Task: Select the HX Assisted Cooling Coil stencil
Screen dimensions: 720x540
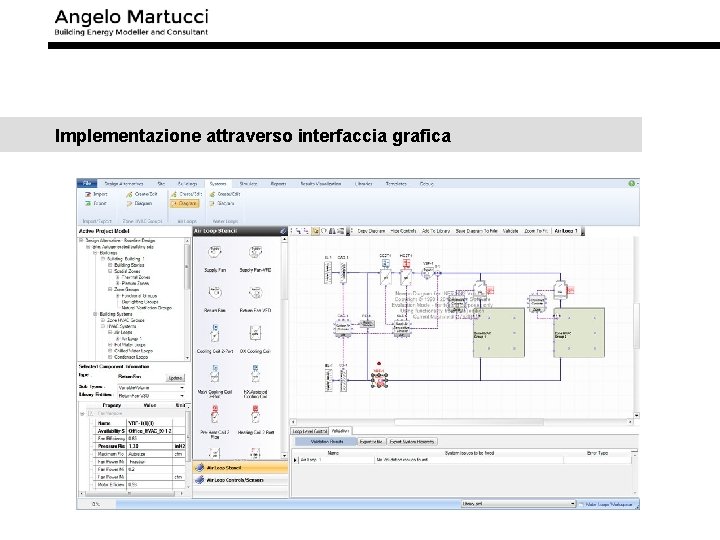Action: 255,374
